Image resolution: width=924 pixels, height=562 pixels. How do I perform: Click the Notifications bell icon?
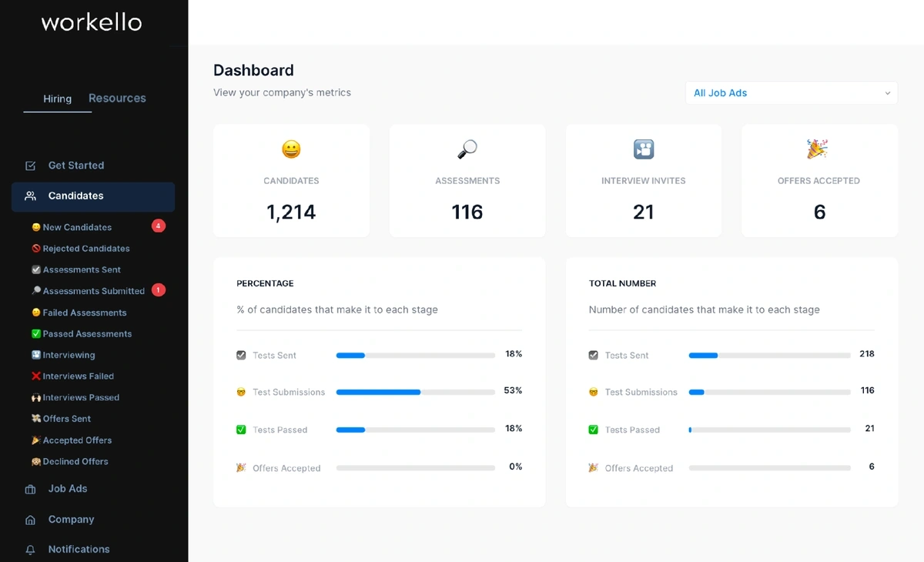[x=31, y=550]
